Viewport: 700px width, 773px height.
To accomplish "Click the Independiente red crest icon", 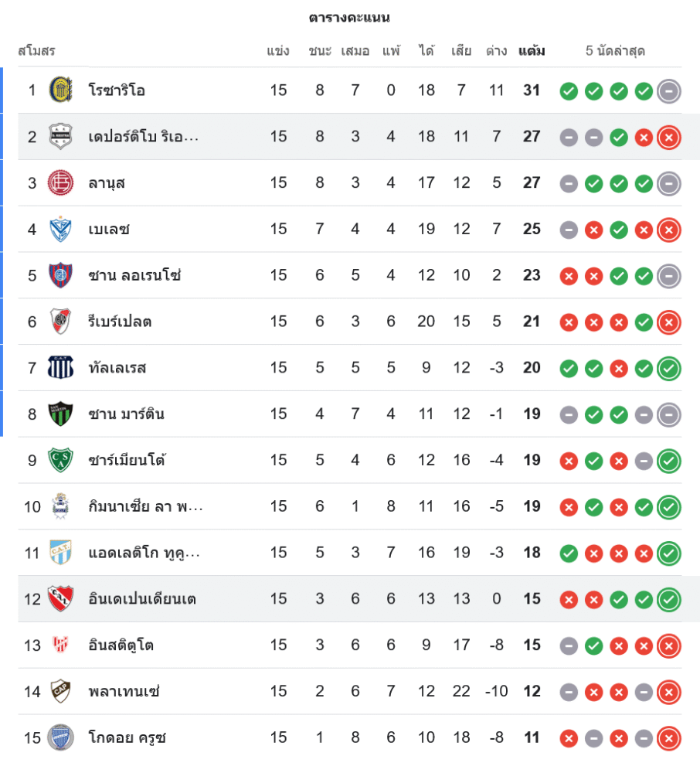I will 60,598.
